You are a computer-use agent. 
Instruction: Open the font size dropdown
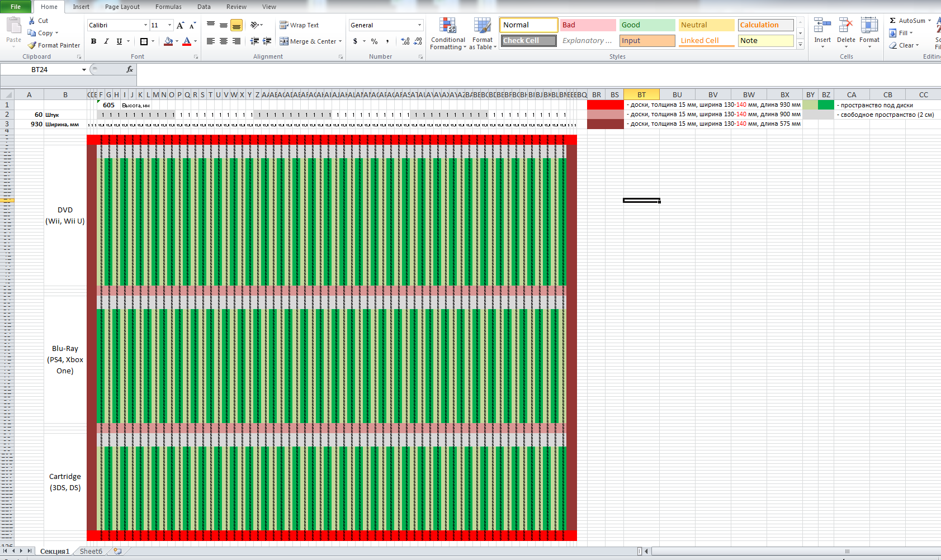tap(170, 25)
